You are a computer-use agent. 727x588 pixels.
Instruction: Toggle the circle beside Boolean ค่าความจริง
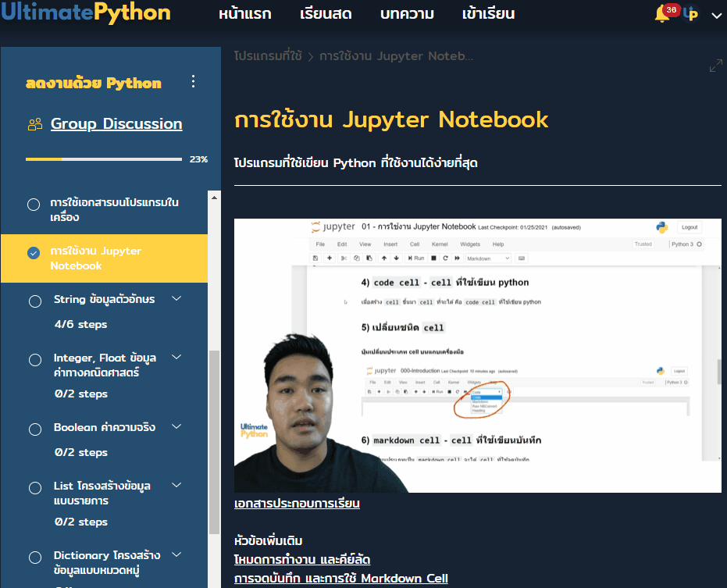tap(35, 429)
